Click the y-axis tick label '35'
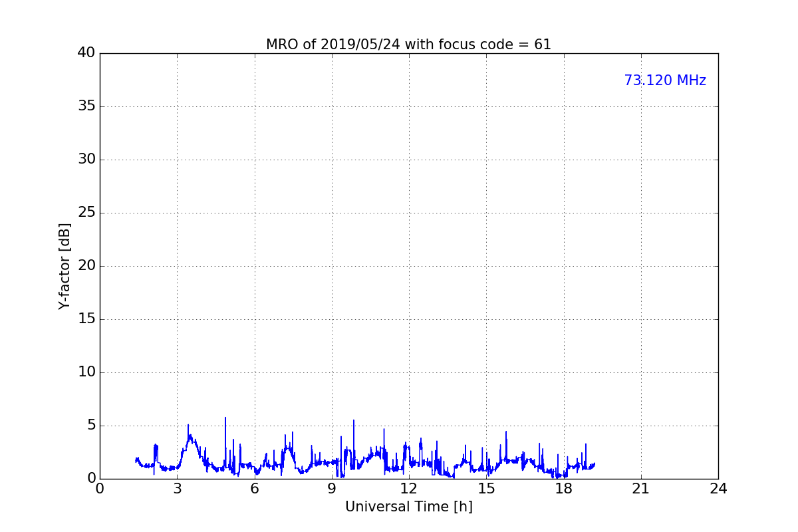This screenshot has height=532, width=798. tap(86, 106)
